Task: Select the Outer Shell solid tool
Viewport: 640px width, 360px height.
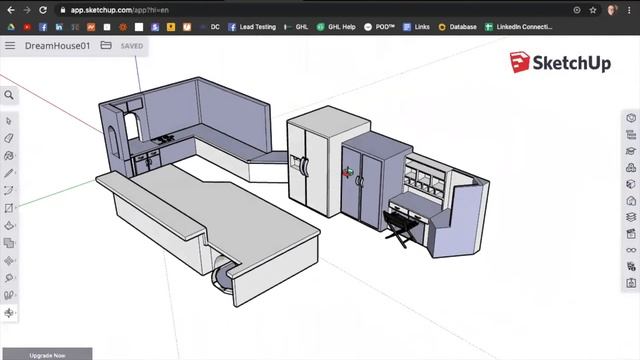Action: tap(9, 243)
